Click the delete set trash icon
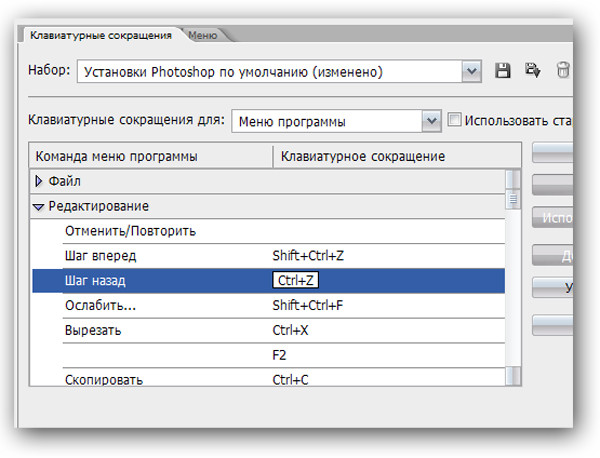The image size is (600, 458). pyautogui.click(x=563, y=70)
